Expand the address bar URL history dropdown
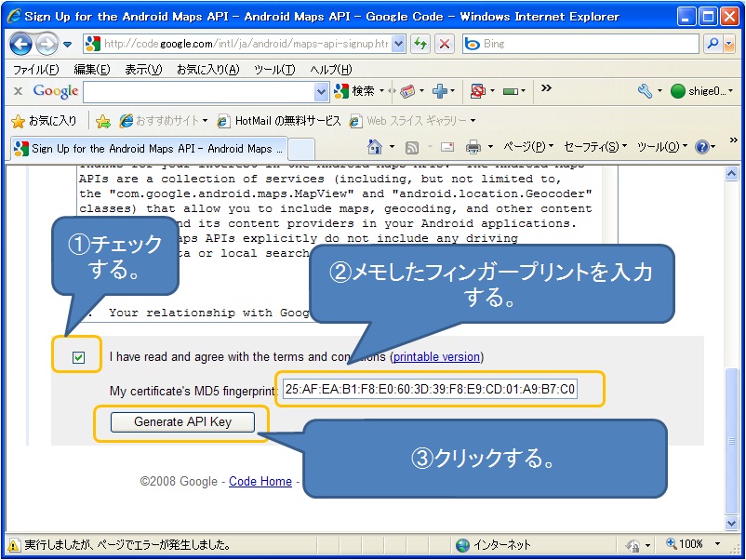 (399, 44)
